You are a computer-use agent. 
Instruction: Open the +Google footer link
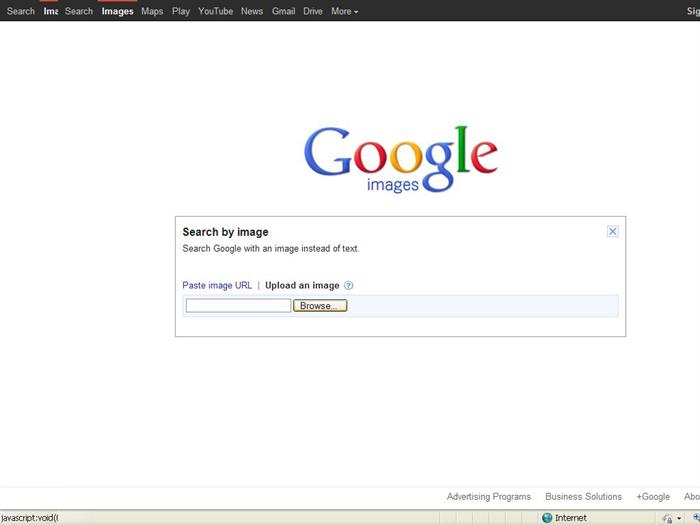coord(653,496)
